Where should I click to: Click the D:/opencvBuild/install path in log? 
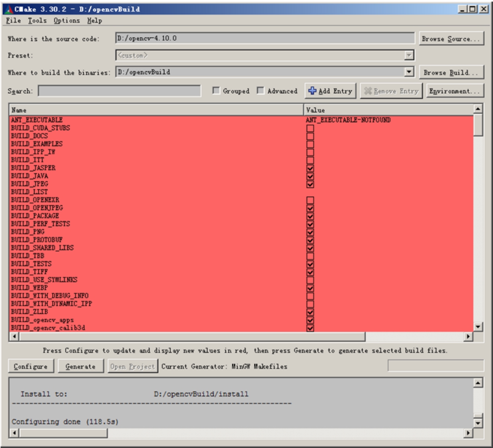pos(201,394)
